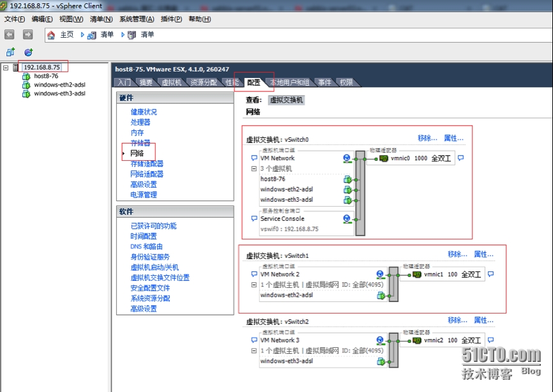Switch to the 资源分配 tab
This screenshot has height=392, width=553.
tap(204, 82)
